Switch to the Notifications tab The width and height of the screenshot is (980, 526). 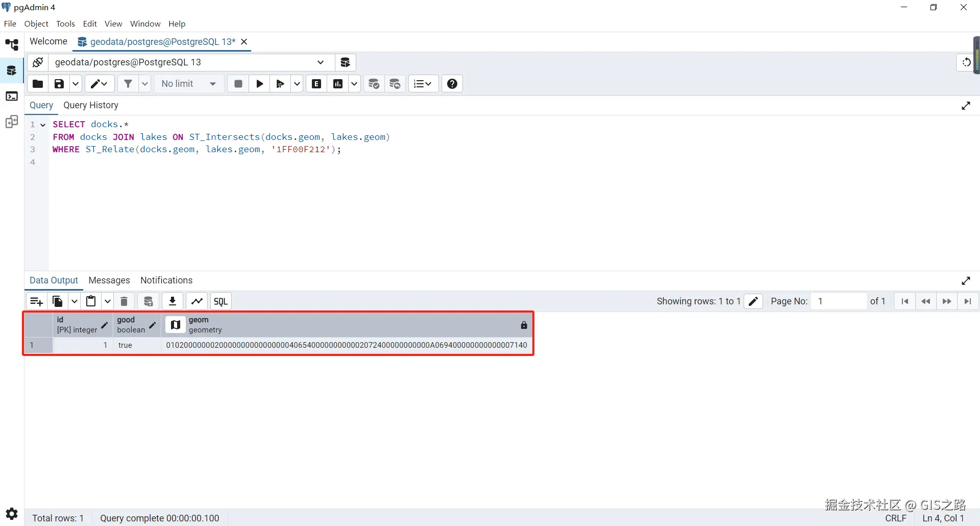166,280
